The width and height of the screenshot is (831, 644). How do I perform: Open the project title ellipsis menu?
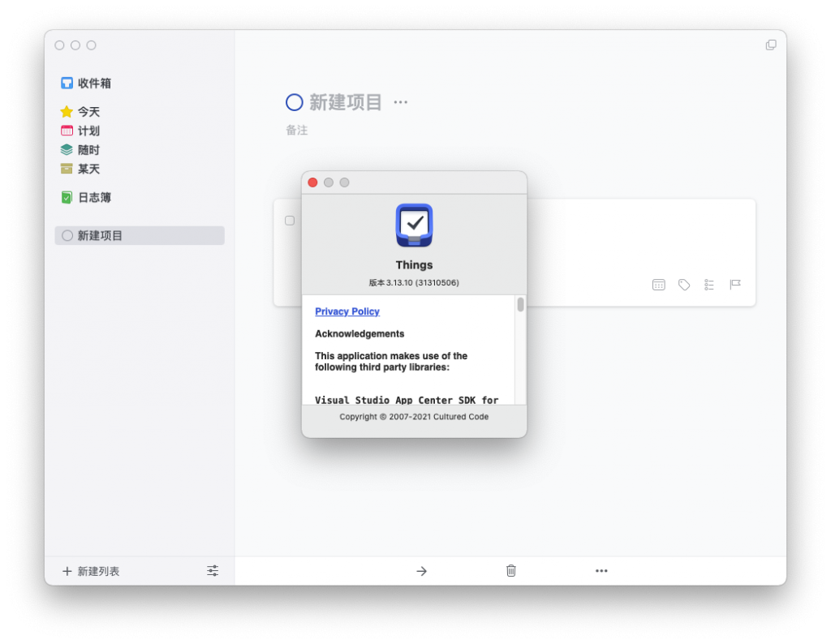point(401,102)
